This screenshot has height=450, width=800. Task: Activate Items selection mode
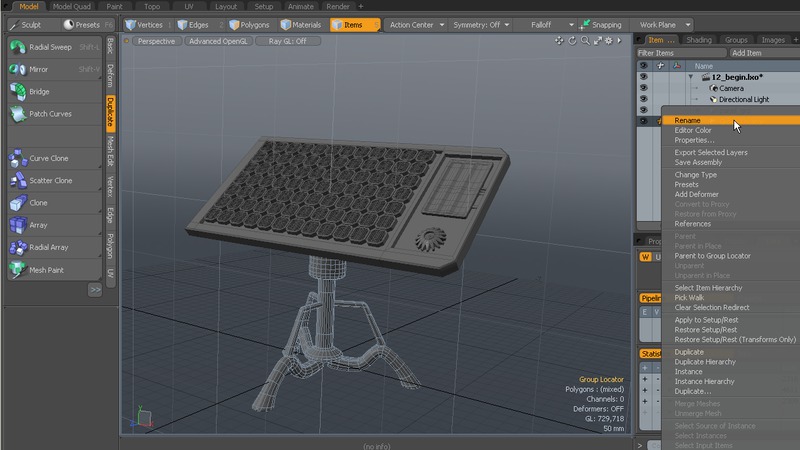coord(354,24)
